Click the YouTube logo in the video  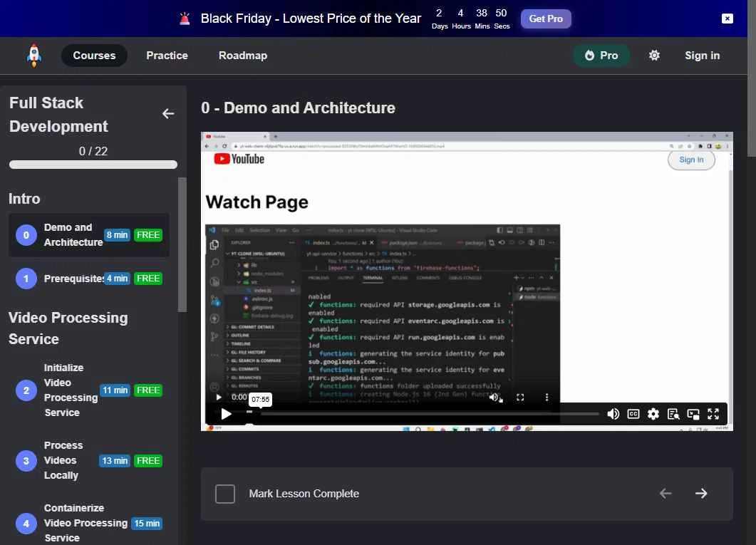pos(239,159)
